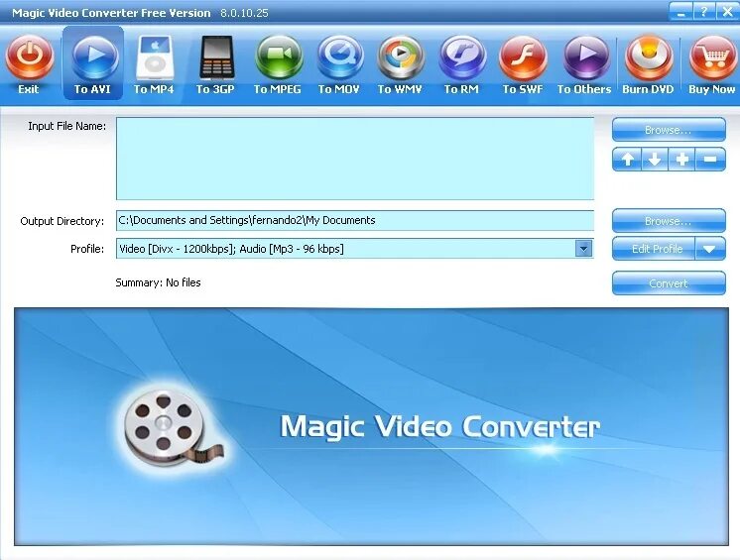Browse for the output directory
The height and width of the screenshot is (560, 740).
669,221
